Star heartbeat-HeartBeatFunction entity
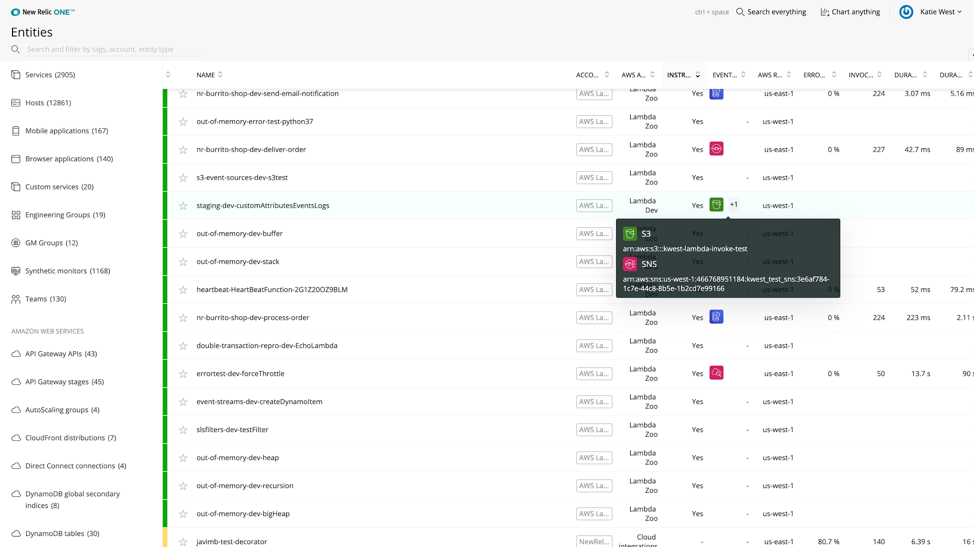Viewport: 974px width, 547px height. (183, 289)
